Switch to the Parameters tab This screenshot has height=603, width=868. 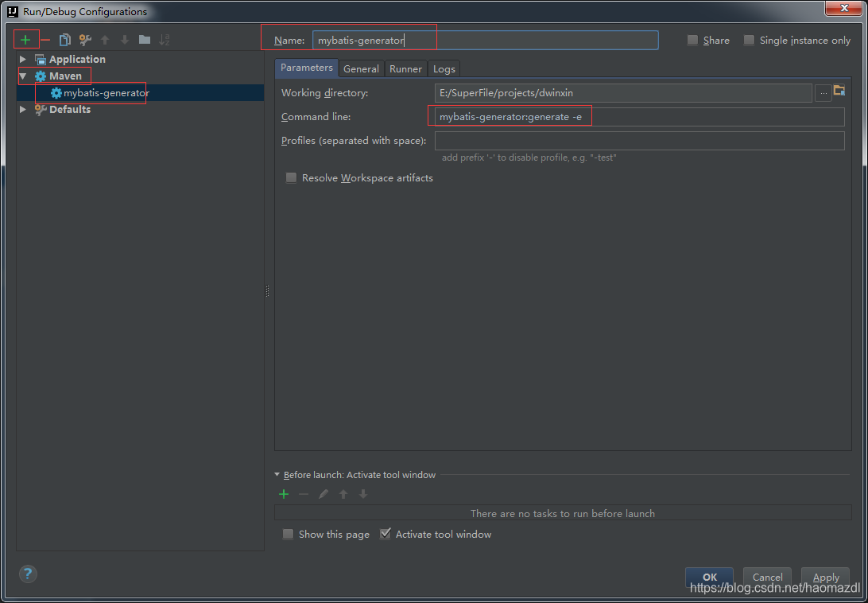[x=307, y=68]
